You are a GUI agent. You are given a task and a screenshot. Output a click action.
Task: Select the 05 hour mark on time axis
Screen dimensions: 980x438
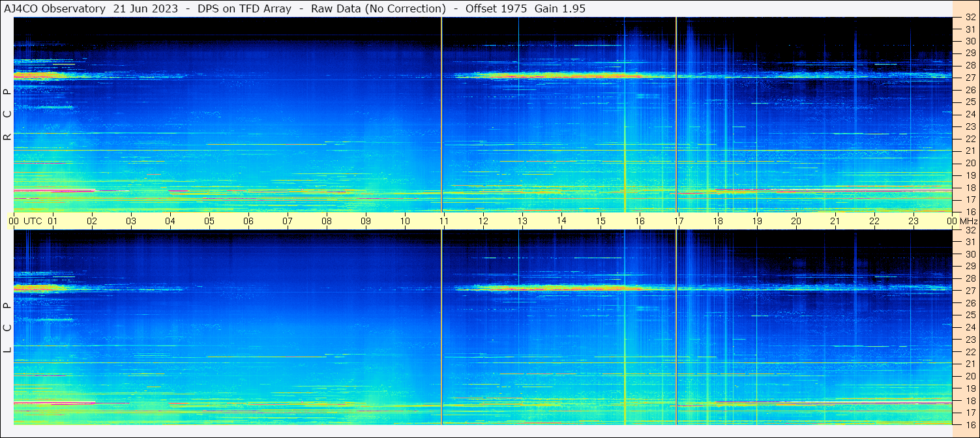pos(209,221)
